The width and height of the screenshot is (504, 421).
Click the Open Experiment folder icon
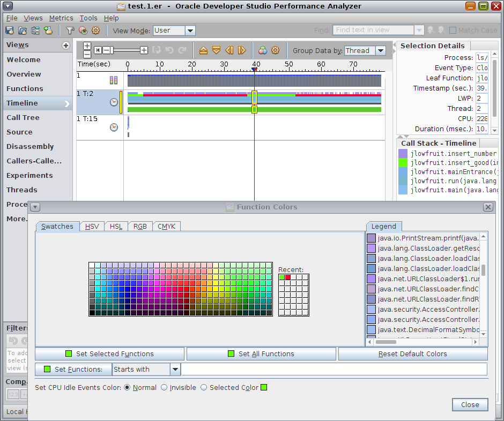23,31
